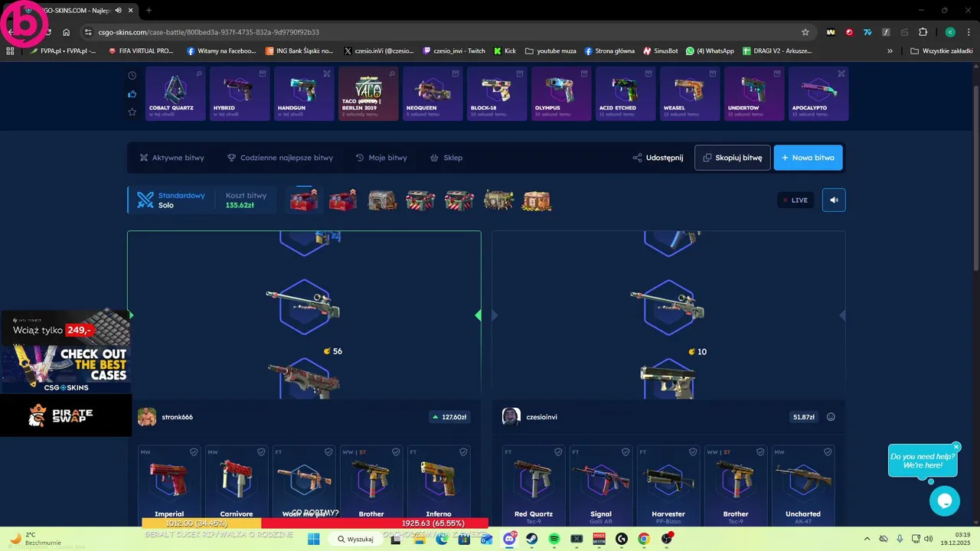Expand Wszystkie zakładki bookmarks folder
Screen dimensions: 980x551
(941, 51)
